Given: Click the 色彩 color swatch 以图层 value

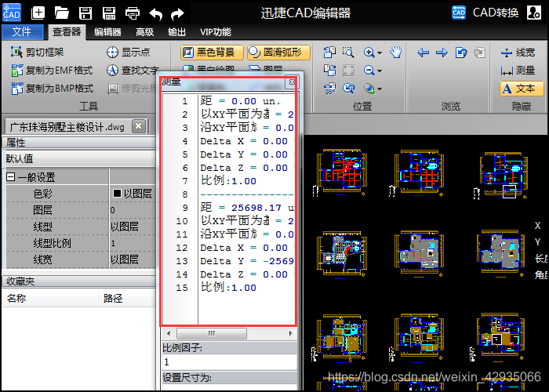Looking at the screenshot, I should pyautogui.click(x=133, y=193).
